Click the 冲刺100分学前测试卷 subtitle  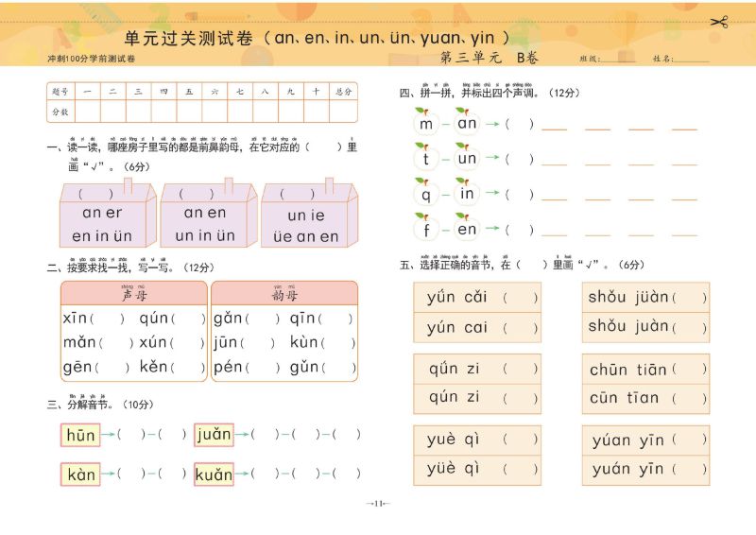[x=91, y=59]
